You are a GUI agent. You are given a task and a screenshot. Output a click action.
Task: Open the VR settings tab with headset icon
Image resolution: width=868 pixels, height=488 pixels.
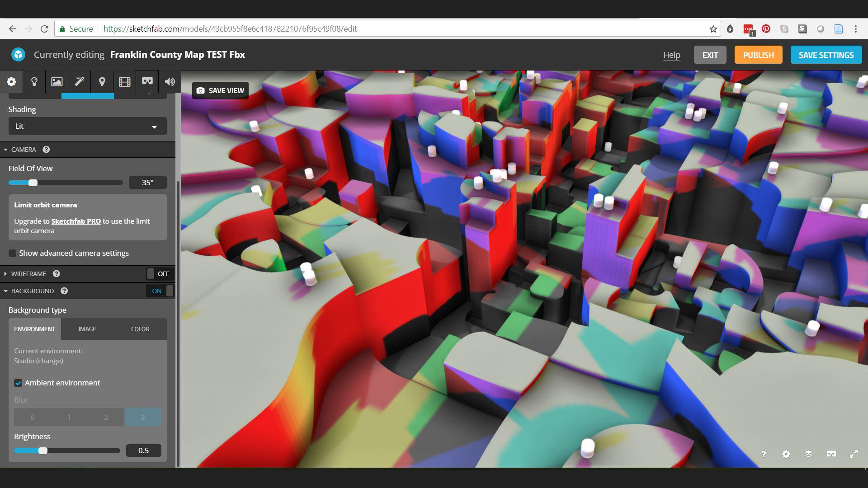point(147,82)
